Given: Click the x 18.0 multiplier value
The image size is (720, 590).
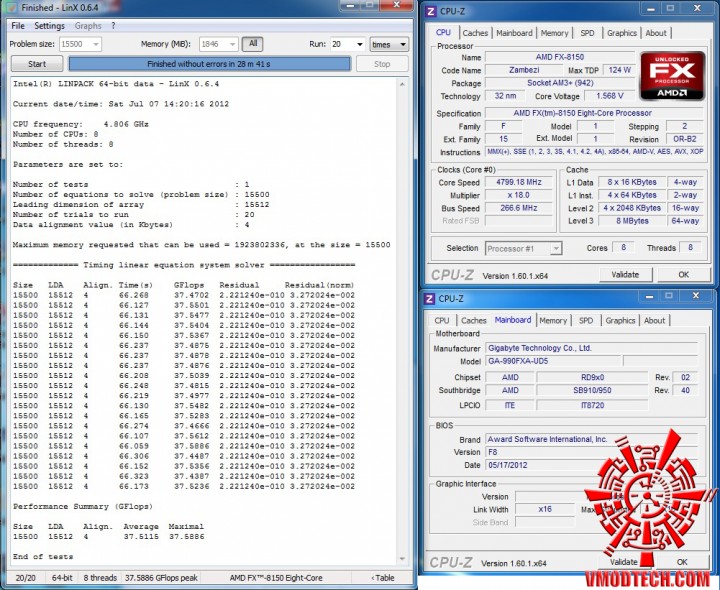Looking at the screenshot, I should coord(518,195).
